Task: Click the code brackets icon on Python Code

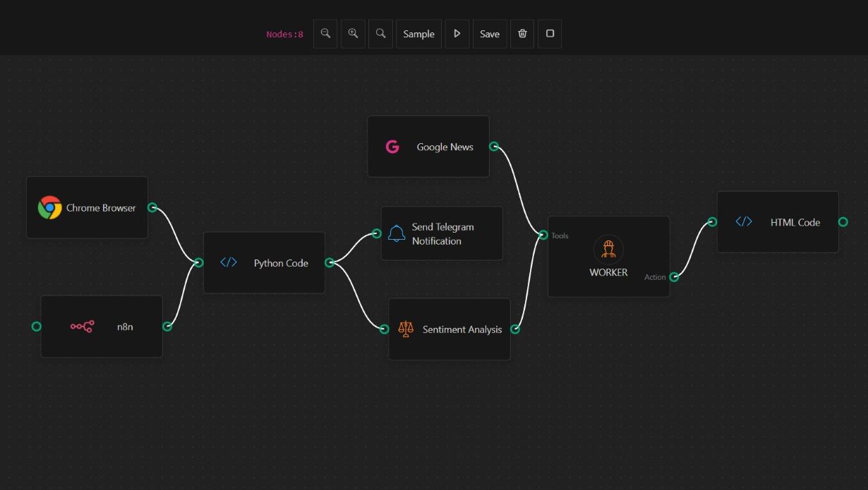Action: pyautogui.click(x=229, y=262)
